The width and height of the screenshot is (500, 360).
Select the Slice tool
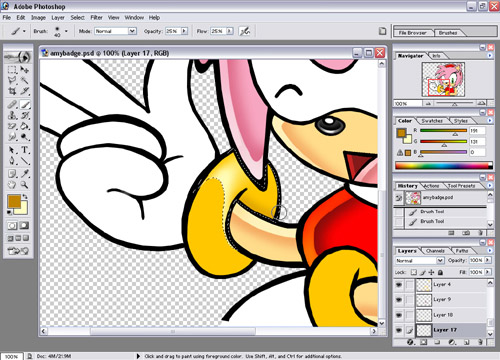pyautogui.click(x=24, y=91)
